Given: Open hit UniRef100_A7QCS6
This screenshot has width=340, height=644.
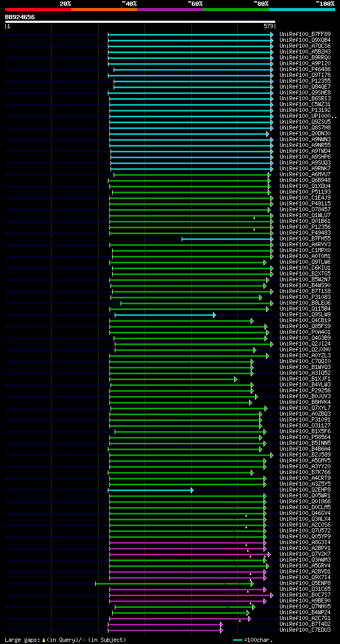Looking at the screenshot, I should pyautogui.click(x=305, y=46).
